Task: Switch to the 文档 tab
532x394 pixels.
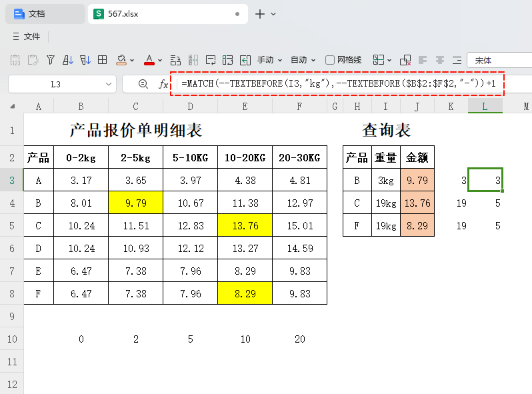Action: [45, 14]
